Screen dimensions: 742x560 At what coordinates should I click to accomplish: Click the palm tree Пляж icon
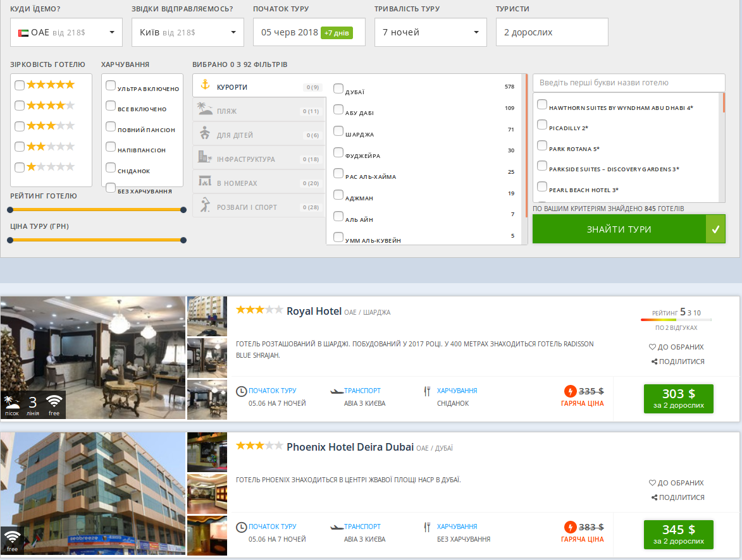pyautogui.click(x=204, y=110)
